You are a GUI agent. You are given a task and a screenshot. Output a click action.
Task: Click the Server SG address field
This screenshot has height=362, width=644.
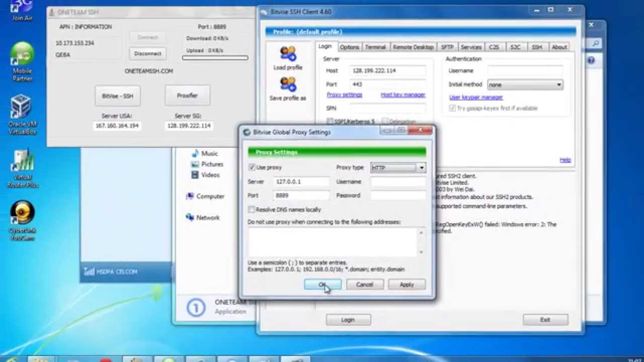point(189,126)
